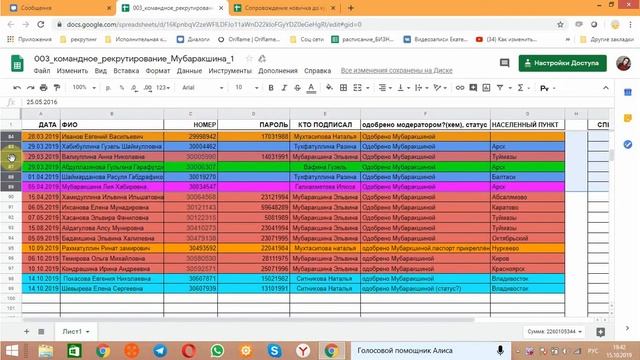The width and height of the screenshot is (640, 360).
Task: Show all sheets list icon
Action: pyautogui.click(x=41, y=331)
